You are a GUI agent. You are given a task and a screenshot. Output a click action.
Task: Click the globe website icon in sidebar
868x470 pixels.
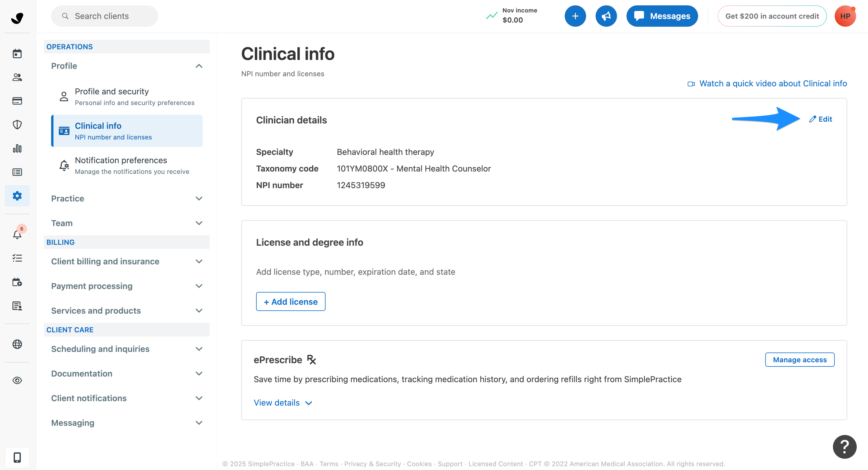point(17,344)
